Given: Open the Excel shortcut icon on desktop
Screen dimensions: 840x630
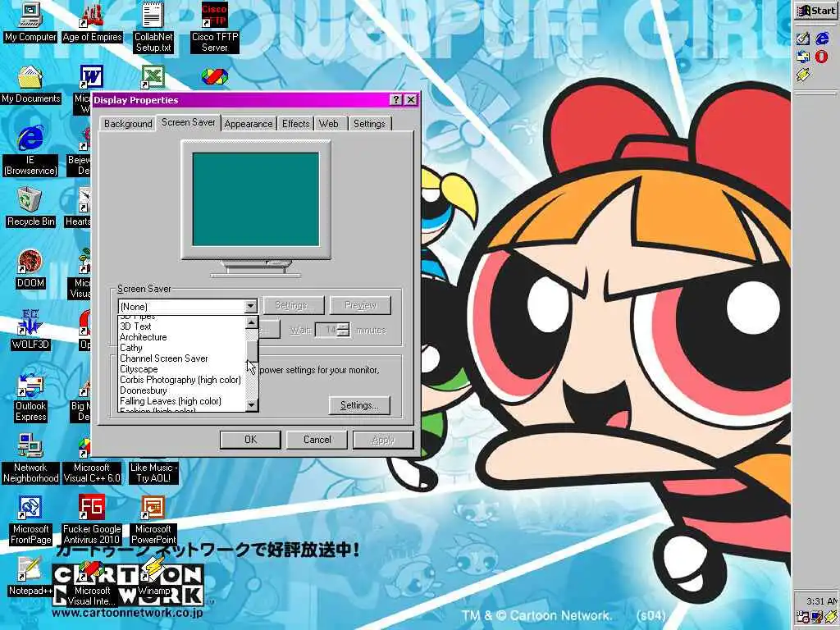Looking at the screenshot, I should [153, 78].
